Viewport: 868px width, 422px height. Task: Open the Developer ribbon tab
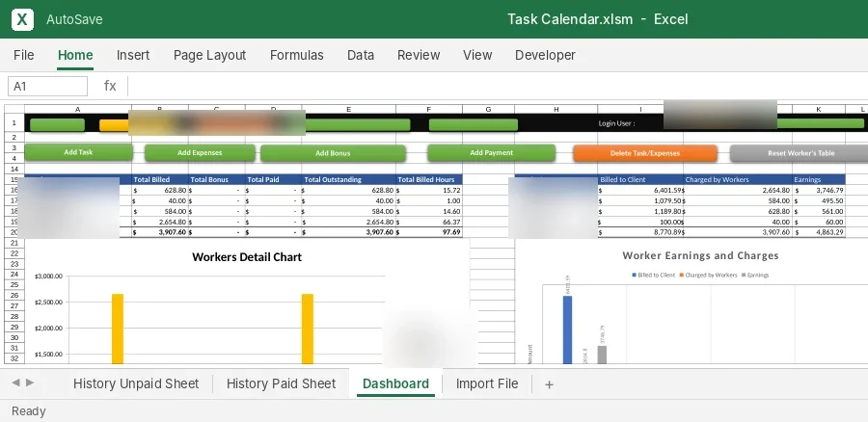pos(545,55)
